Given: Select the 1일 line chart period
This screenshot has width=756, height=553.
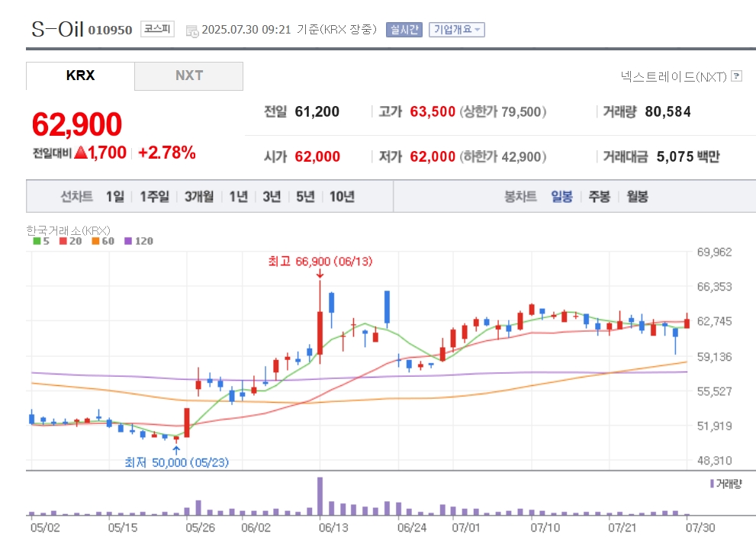Looking at the screenshot, I should [115, 197].
